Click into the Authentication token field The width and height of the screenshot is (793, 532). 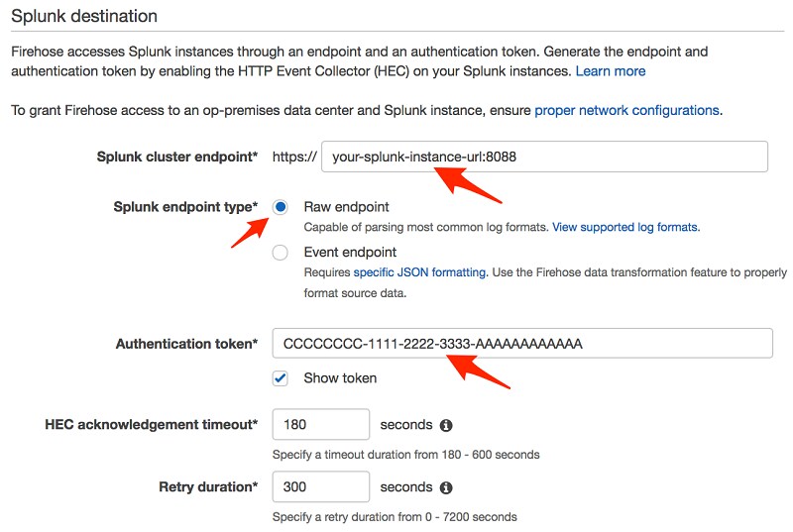point(522,344)
